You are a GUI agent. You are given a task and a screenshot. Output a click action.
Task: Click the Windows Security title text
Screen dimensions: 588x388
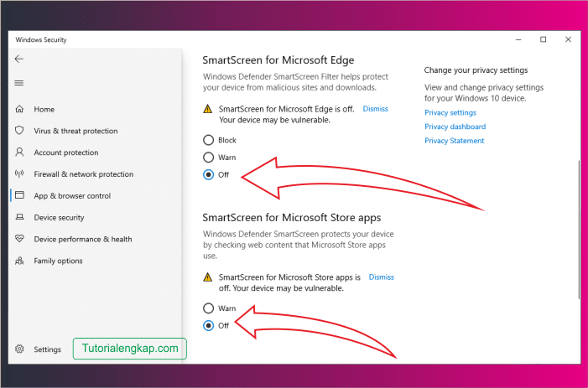(x=41, y=39)
